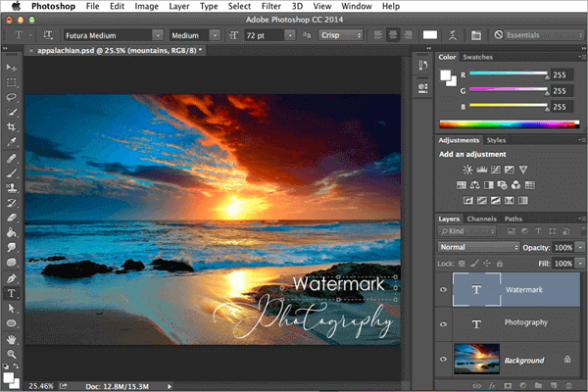Screen dimensions: 588x392
Task: Select the Brush tool
Action: click(x=11, y=172)
